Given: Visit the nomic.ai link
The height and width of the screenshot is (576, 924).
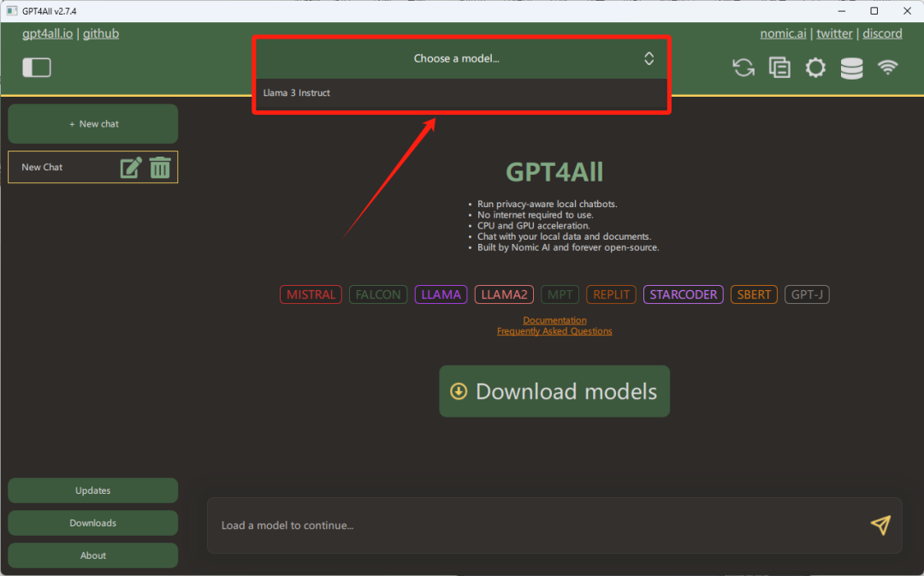Looking at the screenshot, I should 783,33.
